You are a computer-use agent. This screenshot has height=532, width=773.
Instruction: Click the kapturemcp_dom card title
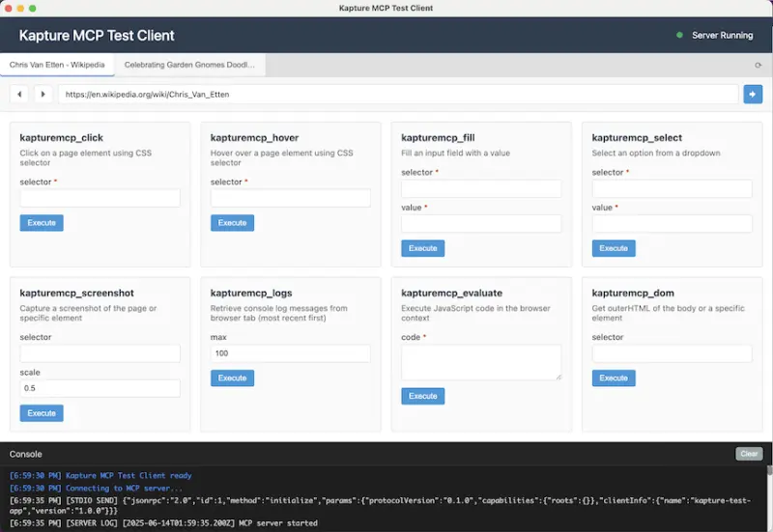click(633, 293)
